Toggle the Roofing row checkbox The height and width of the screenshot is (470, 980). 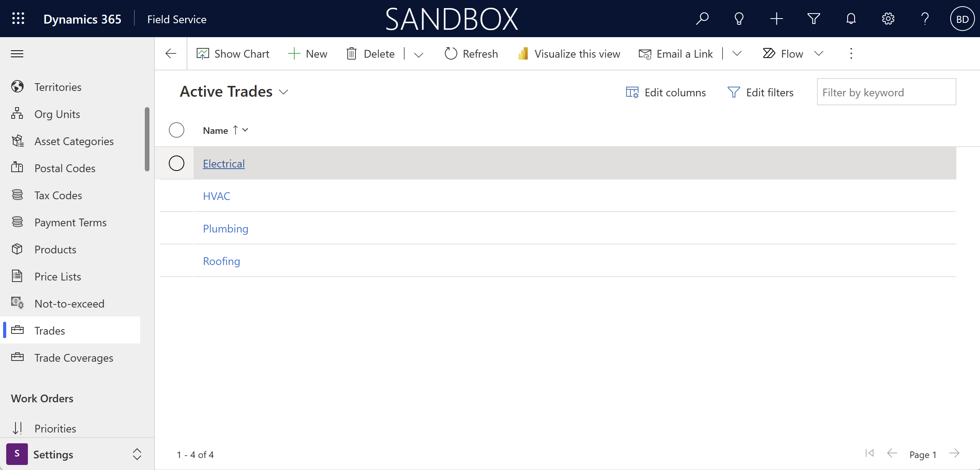tap(176, 261)
